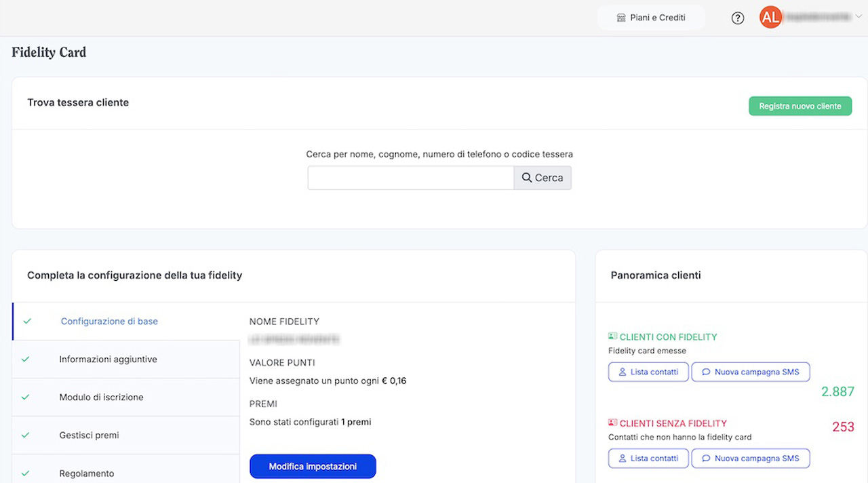
Task: Open the Modulo di iscrizione section
Action: point(101,398)
